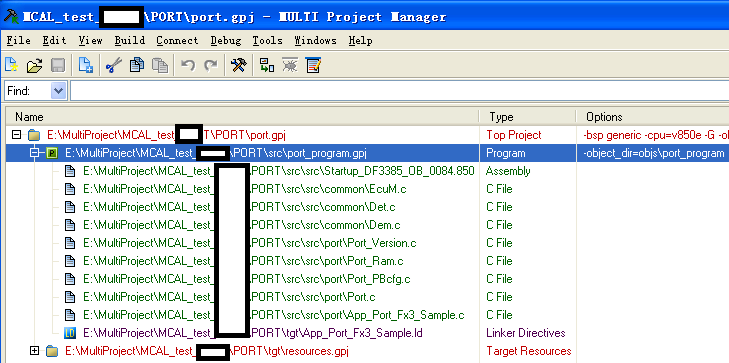Click the App_Port_Fx3_Sample.ld linker icon
The image size is (729, 363).
(70, 333)
